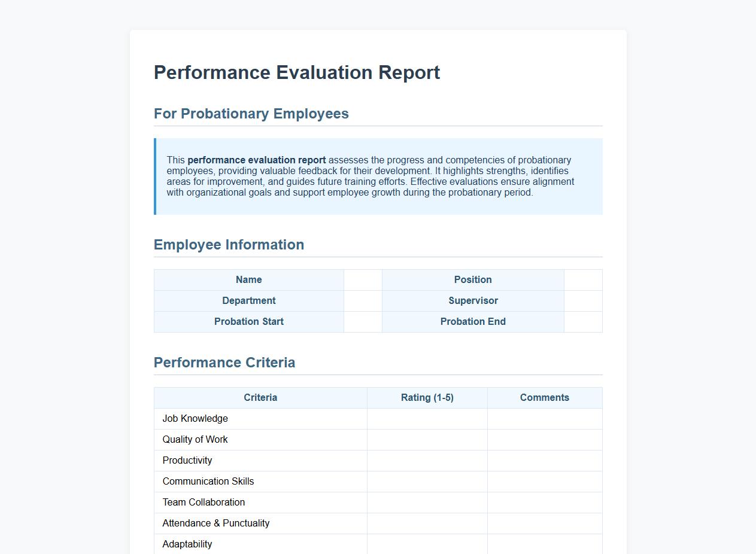Viewport: 756px width, 554px height.
Task: Click the Employee Information section heading
Action: [x=229, y=245]
